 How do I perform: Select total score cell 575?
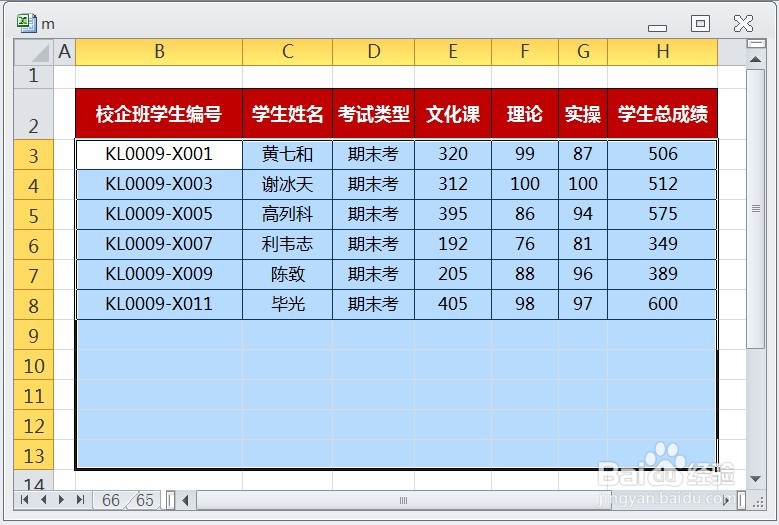coord(663,215)
